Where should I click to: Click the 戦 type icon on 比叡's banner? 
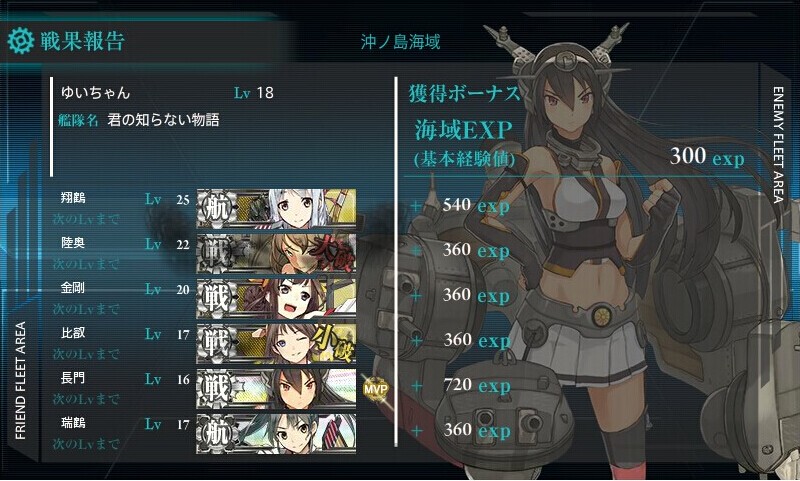point(216,343)
